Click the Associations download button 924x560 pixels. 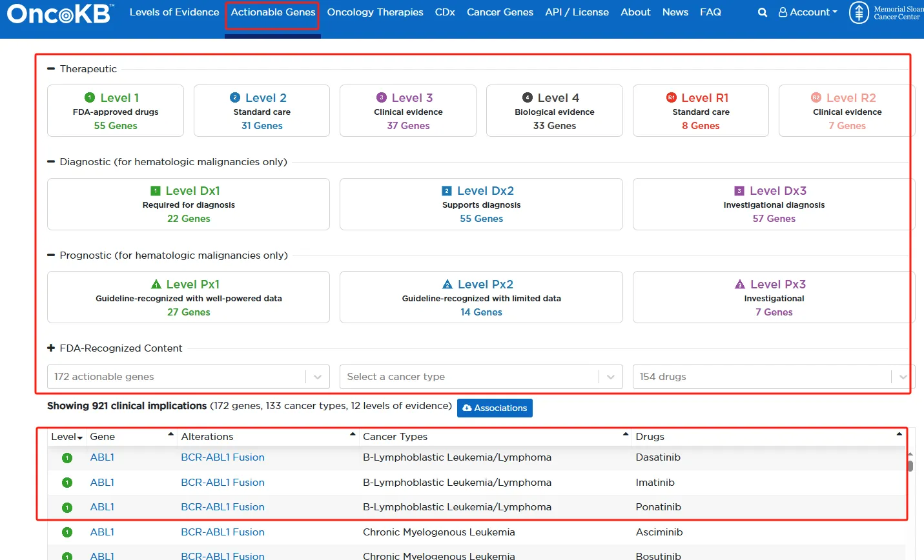(x=495, y=408)
